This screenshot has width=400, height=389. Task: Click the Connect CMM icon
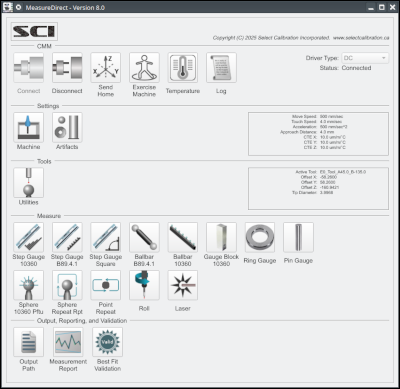click(x=29, y=68)
